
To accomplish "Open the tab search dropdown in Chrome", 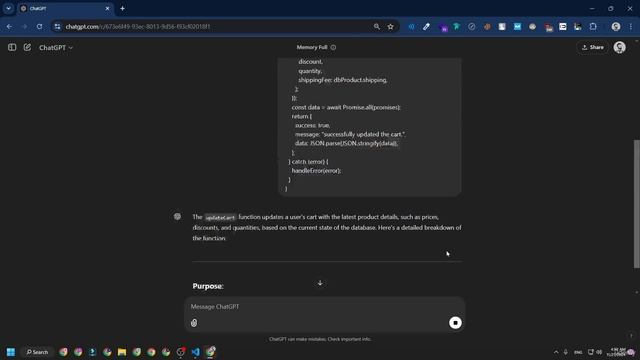I will [8, 8].
